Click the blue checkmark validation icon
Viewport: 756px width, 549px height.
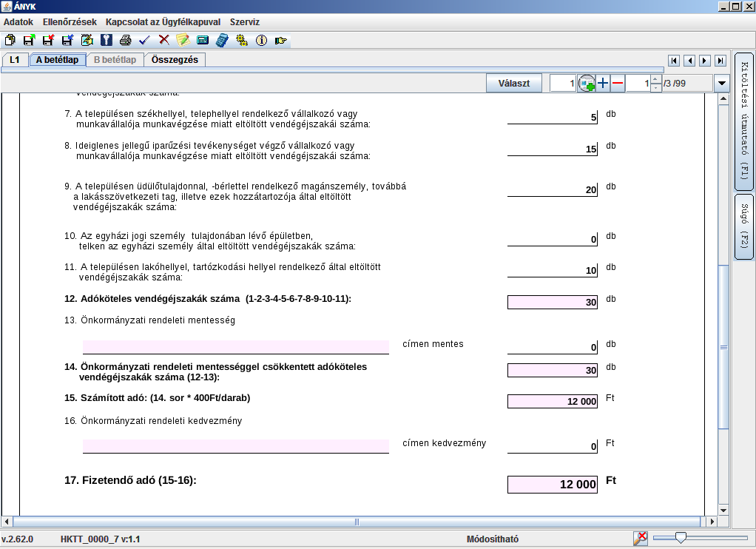[145, 40]
